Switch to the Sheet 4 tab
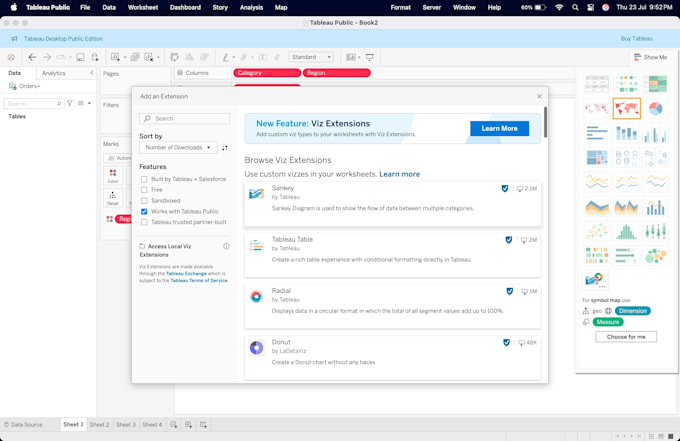Viewport: 680px width, 441px height. point(152,425)
